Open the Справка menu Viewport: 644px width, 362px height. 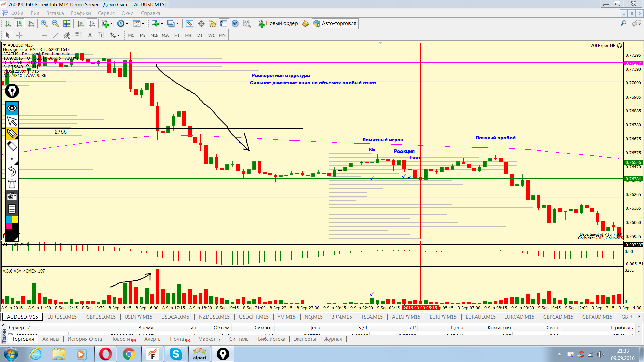150,13
